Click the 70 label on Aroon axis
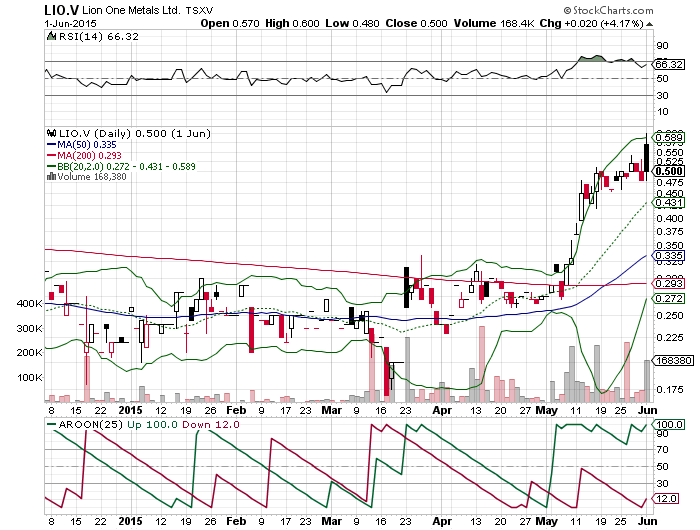This screenshot has height=530, width=700. tap(662, 450)
